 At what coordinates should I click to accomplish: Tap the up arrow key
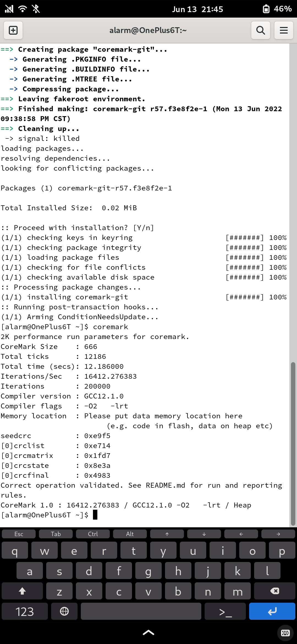[x=167, y=534]
